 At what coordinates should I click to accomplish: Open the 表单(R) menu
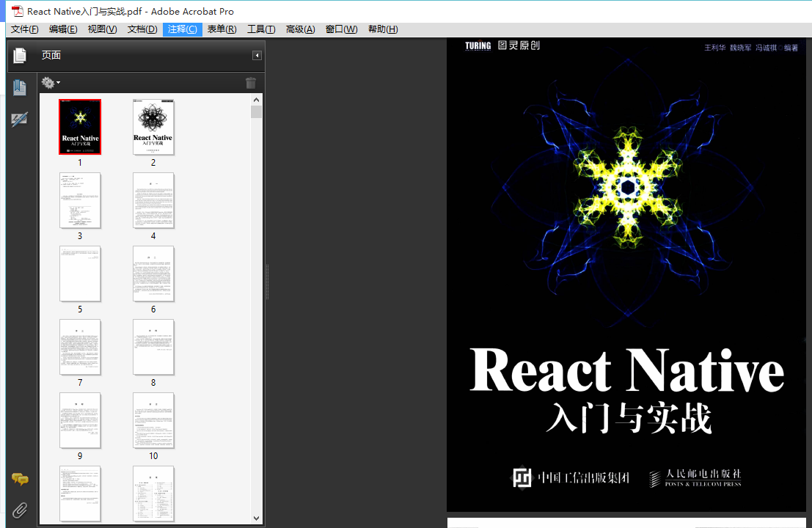click(222, 29)
